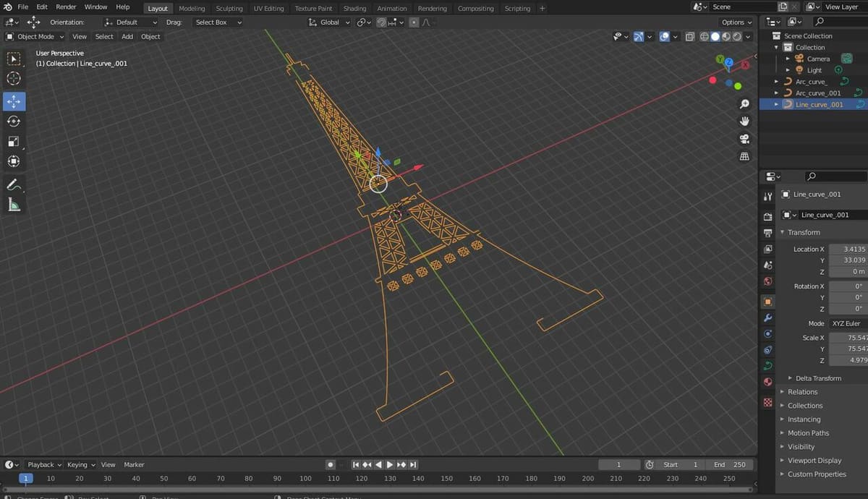868x499 pixels.
Task: Toggle viewport gizmos display
Action: click(x=639, y=37)
